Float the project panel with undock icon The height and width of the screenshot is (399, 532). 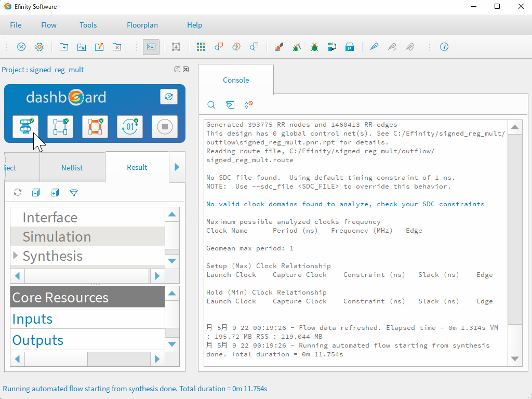tap(177, 69)
